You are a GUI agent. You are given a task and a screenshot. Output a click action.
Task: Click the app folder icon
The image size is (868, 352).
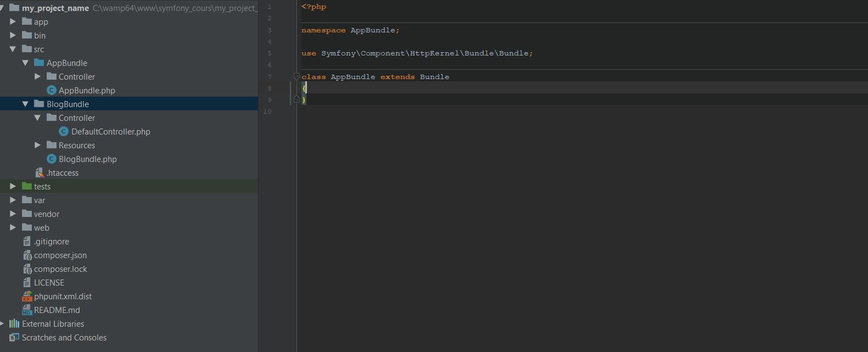pos(27,21)
